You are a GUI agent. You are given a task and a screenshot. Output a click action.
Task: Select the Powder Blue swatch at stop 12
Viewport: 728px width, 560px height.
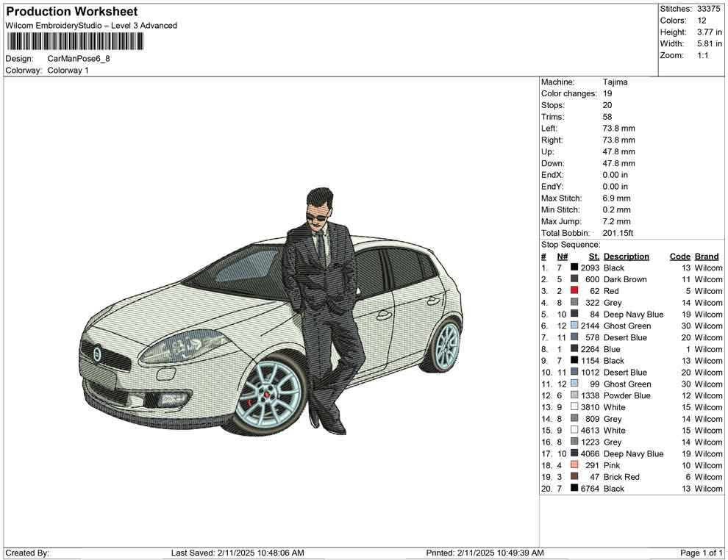pos(573,395)
